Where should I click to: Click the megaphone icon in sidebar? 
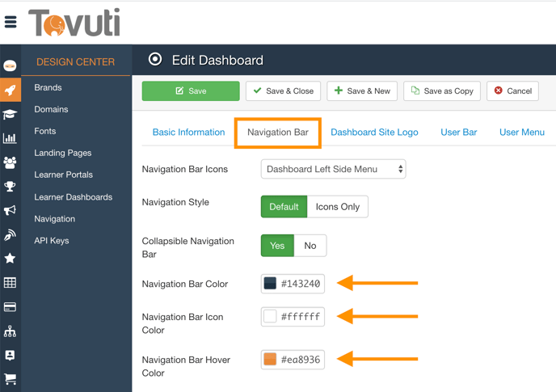pyautogui.click(x=10, y=211)
